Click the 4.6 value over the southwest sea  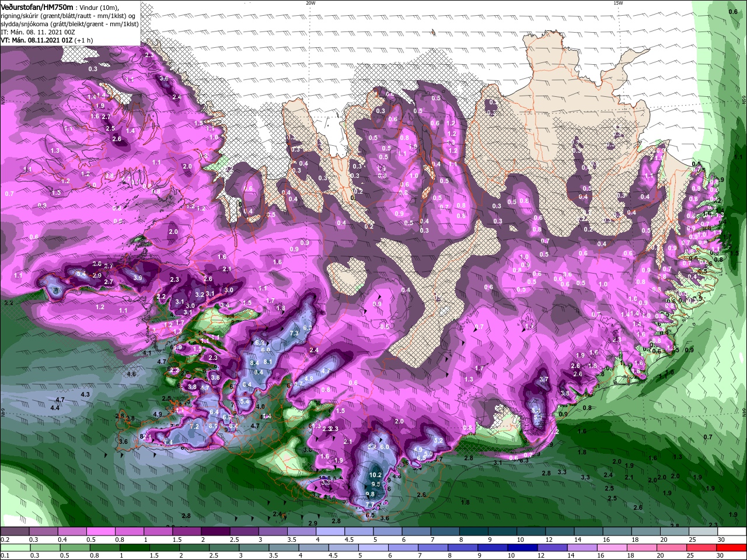(x=131, y=374)
